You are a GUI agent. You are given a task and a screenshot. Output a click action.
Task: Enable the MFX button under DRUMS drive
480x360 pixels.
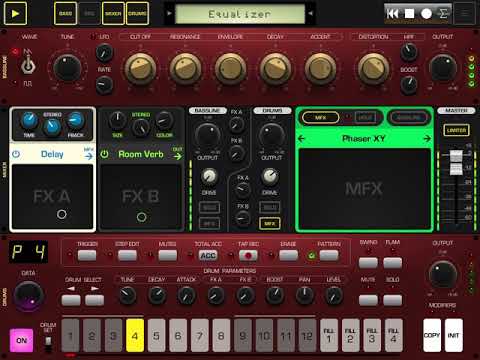(x=270, y=224)
